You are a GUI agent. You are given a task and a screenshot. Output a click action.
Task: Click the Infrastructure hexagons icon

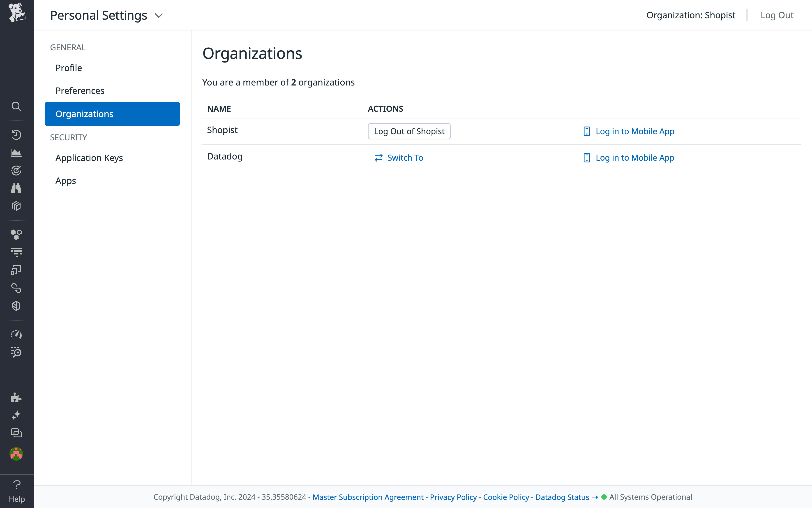[x=16, y=234]
